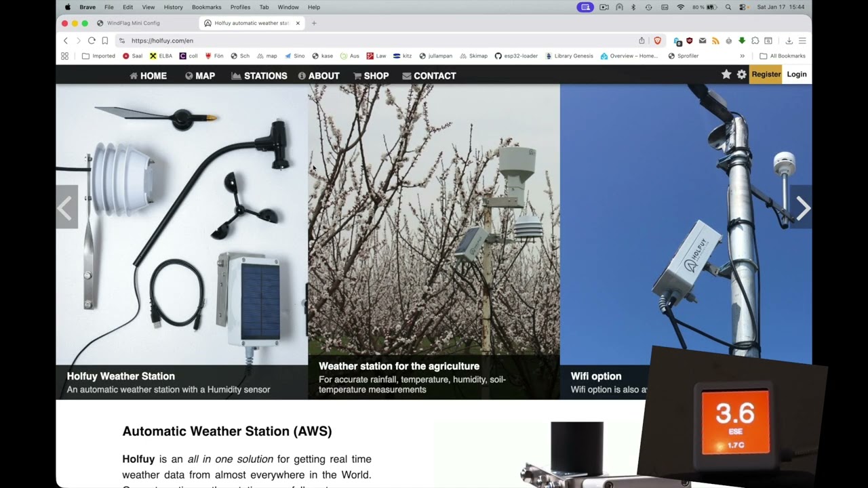Screen dimensions: 868x488
Task: Open the mail extension icon
Action: pyautogui.click(x=703, y=41)
